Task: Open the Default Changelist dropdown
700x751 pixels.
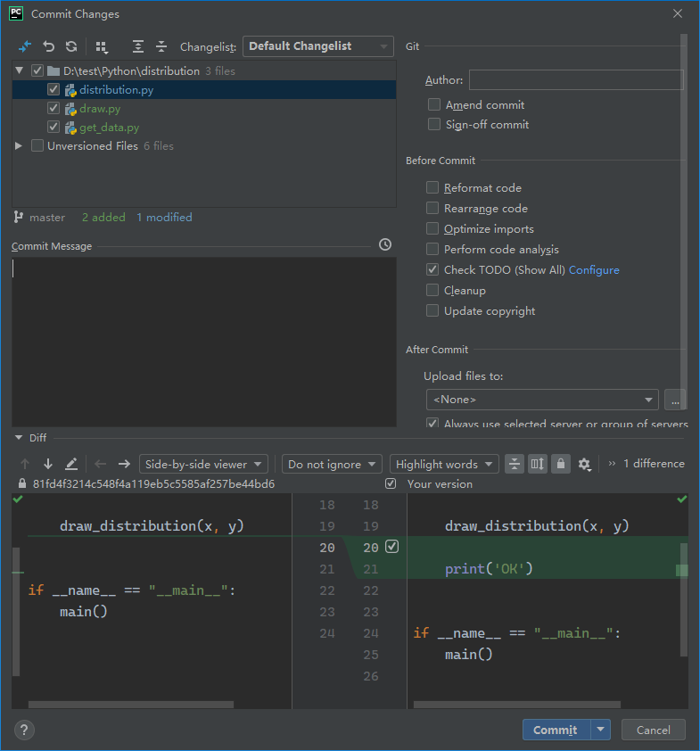Action: [318, 46]
